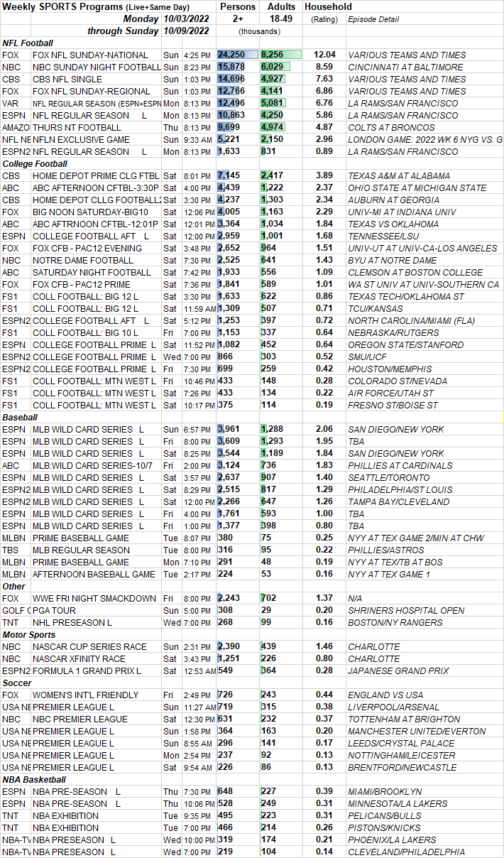Select the 24,250 persons data bar cell
Screen dimensions: 504x858
tap(238, 55)
